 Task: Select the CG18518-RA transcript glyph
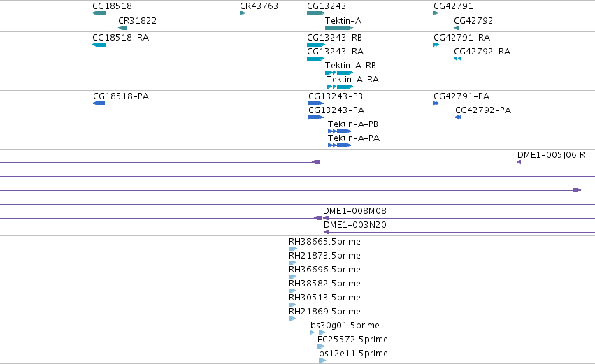[99, 45]
